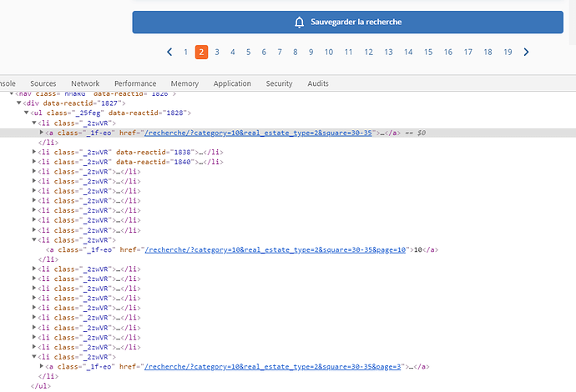The width and height of the screenshot is (576, 392).
Task: Switch to the Network tab in DevTools
Action: tap(85, 83)
